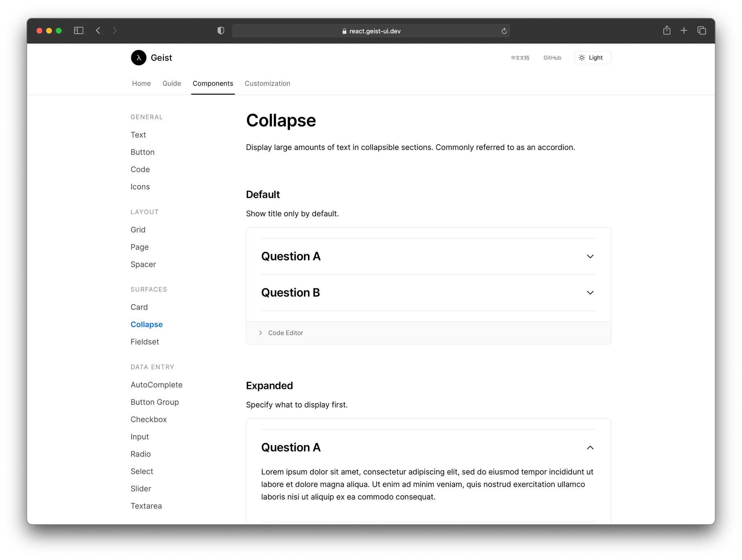The image size is (742, 560).
Task: Collapse expanded Question A chevron
Action: [x=590, y=448]
